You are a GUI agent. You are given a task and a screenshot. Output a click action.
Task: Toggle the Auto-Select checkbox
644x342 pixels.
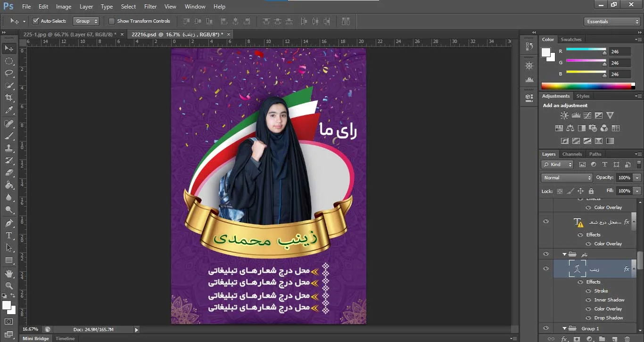(x=35, y=21)
